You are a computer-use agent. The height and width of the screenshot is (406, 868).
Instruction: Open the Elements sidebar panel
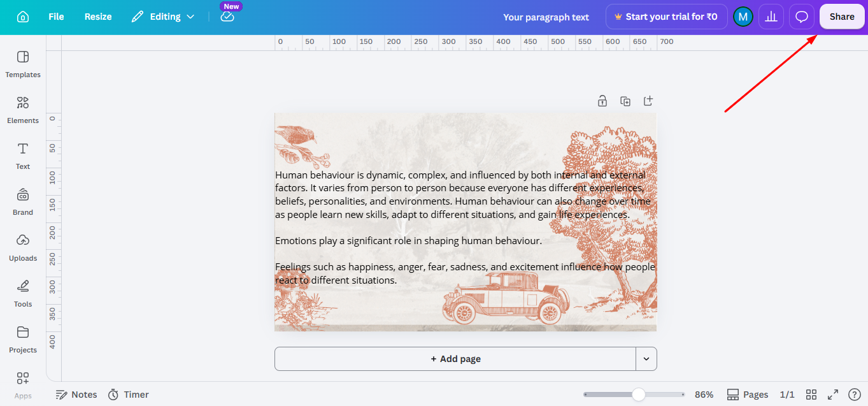(x=23, y=110)
